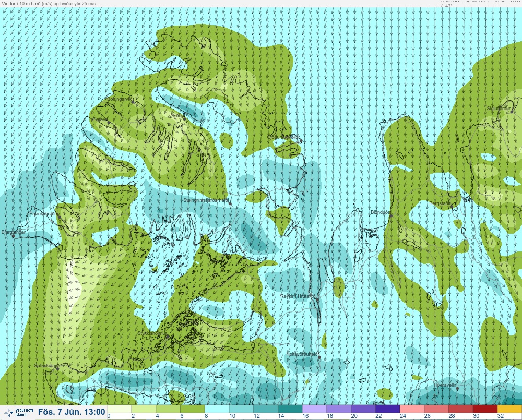Select the 4–6 m/s green legend swatch
Screen dimensions: 522x420
pyautogui.click(x=168, y=409)
